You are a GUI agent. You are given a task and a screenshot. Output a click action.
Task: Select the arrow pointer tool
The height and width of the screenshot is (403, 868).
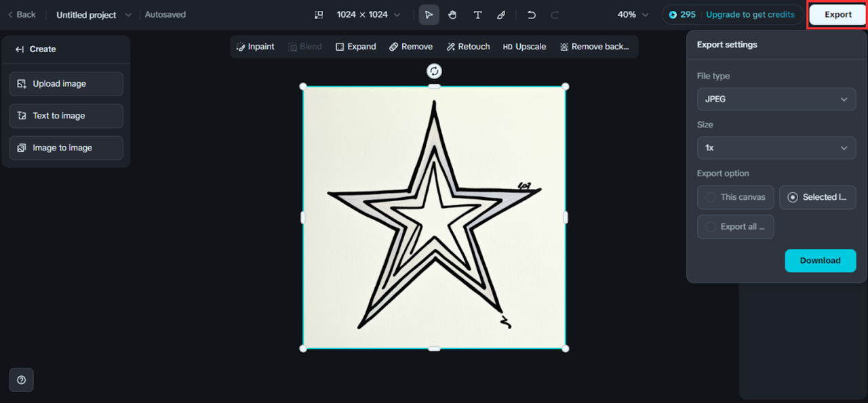(429, 14)
